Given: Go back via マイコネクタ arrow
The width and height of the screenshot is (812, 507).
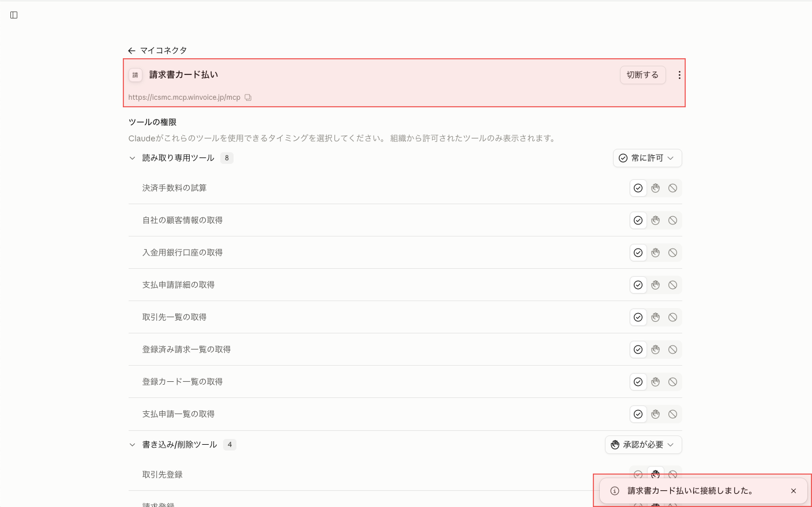Looking at the screenshot, I should (131, 51).
